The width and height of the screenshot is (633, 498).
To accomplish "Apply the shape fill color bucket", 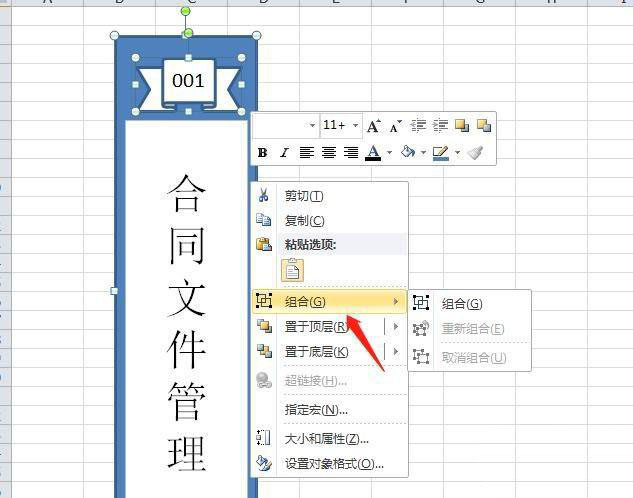I will [407, 153].
